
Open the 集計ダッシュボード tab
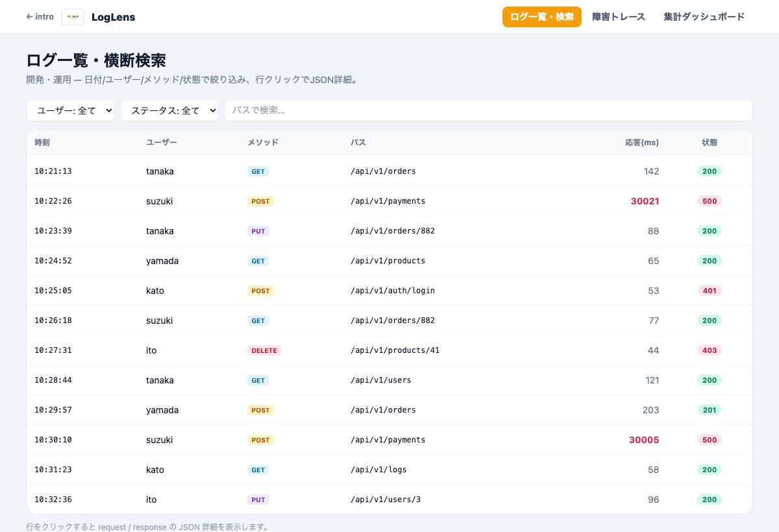coord(704,17)
